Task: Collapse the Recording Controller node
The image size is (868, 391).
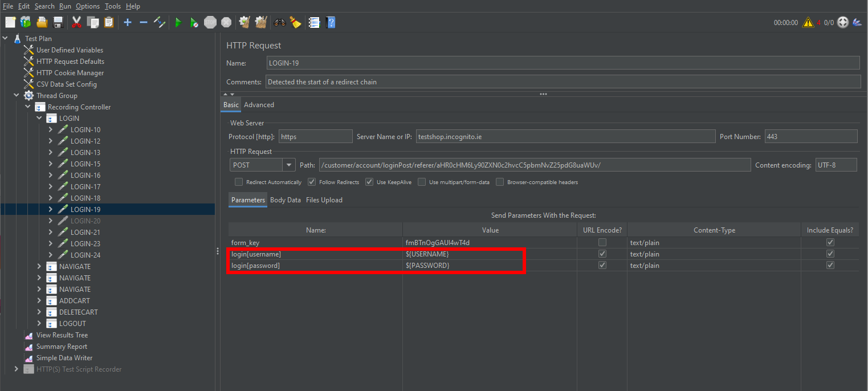Action: click(x=28, y=107)
